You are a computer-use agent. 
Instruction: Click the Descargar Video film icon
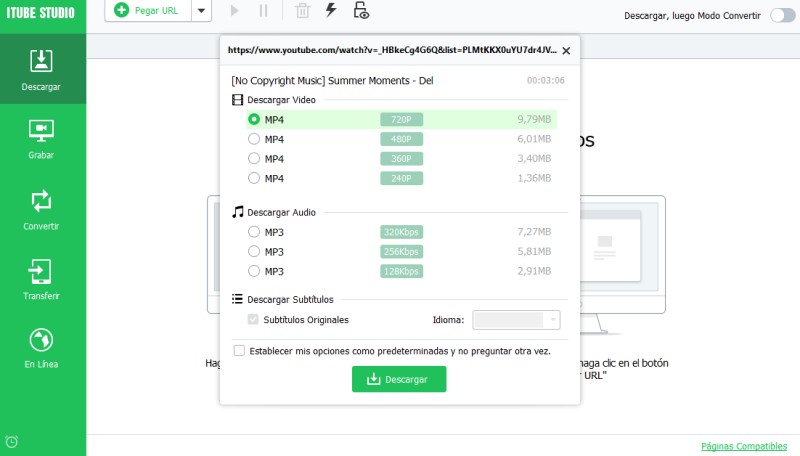(x=237, y=100)
